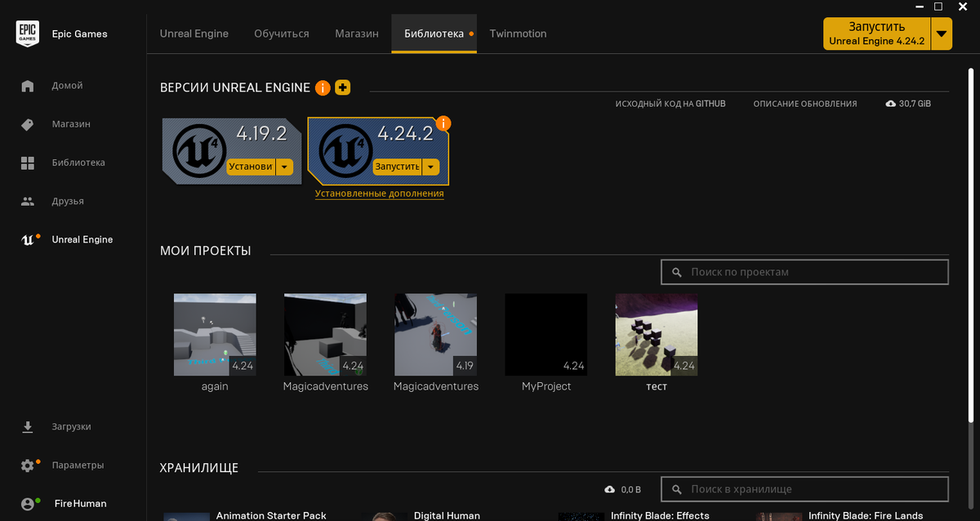
Task: Open the Установленные дополнения link
Action: coord(379,194)
